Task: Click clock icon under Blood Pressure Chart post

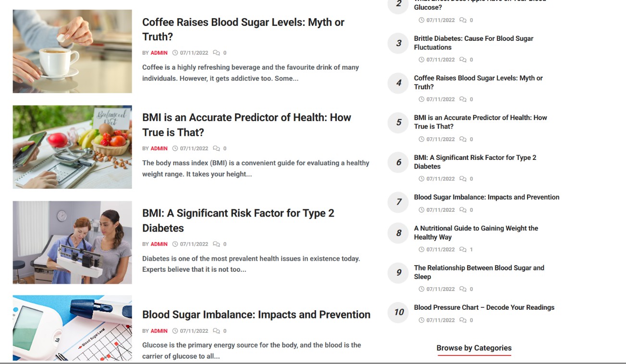Action: pos(421,320)
